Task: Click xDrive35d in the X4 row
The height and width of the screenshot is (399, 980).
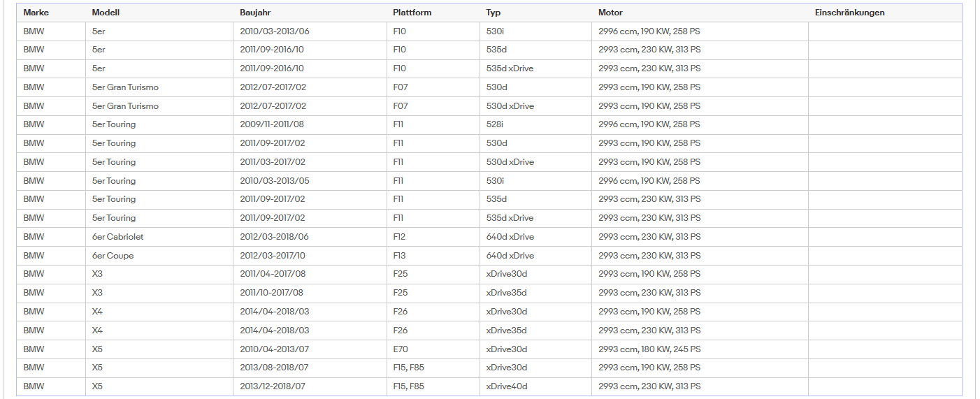Action: coord(535,331)
